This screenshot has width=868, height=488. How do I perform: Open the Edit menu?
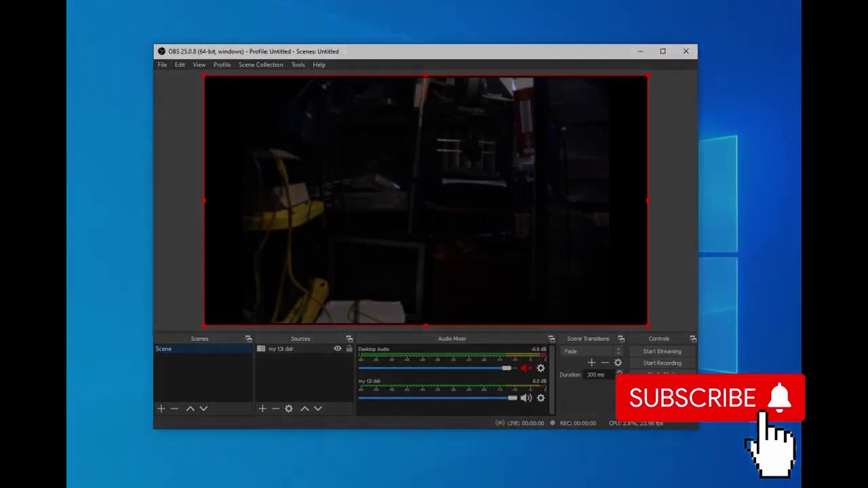click(180, 65)
